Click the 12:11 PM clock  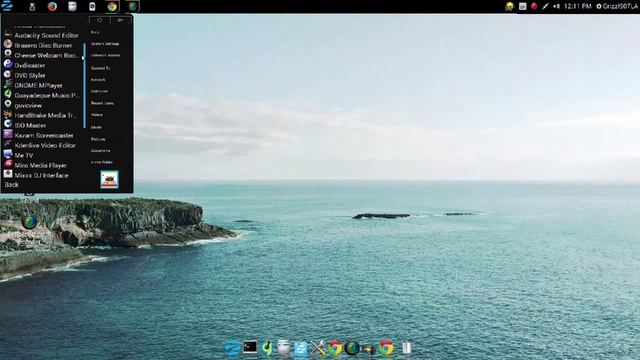pyautogui.click(x=578, y=6)
